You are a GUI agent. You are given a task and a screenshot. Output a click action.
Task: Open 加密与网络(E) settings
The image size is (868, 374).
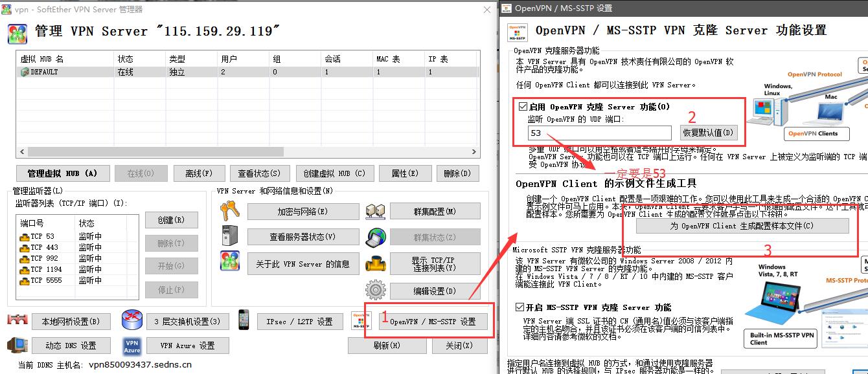click(x=303, y=212)
